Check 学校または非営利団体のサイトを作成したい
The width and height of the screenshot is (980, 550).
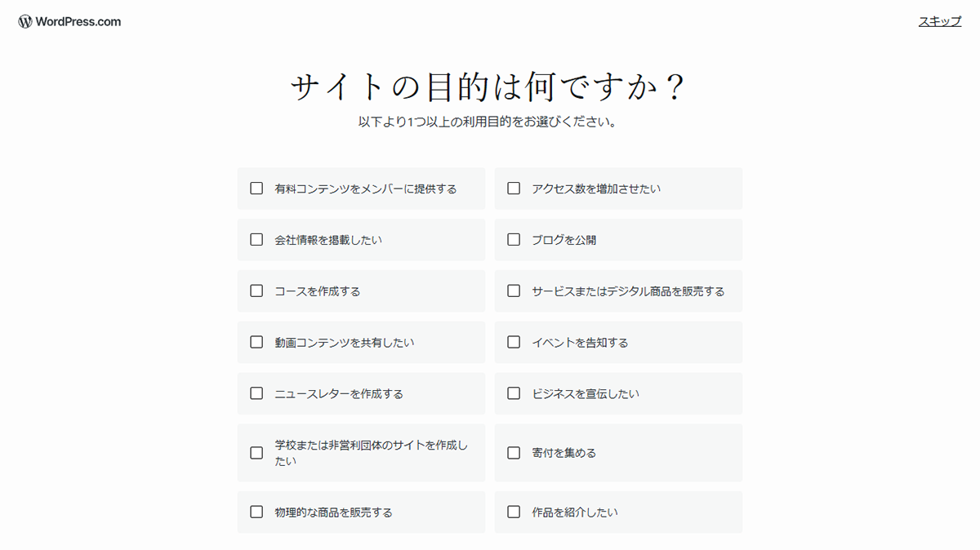[x=256, y=452]
